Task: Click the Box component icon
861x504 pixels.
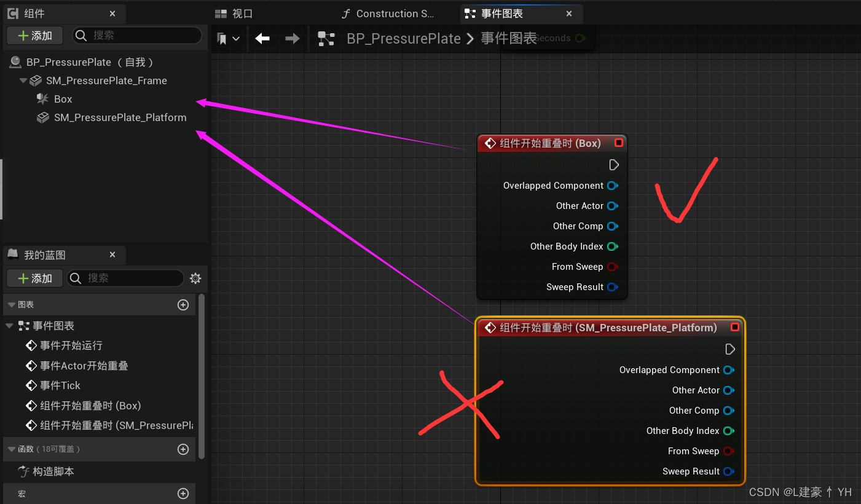Action: pyautogui.click(x=42, y=99)
